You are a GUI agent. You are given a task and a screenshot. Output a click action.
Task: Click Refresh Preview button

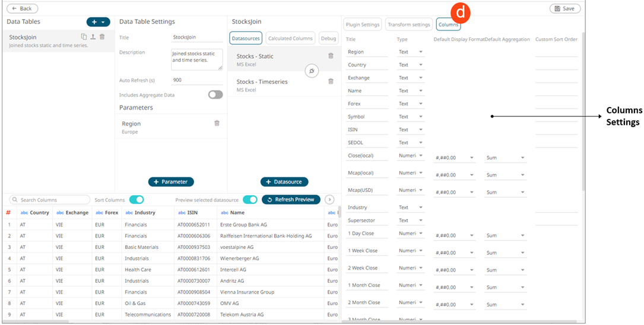(x=291, y=200)
